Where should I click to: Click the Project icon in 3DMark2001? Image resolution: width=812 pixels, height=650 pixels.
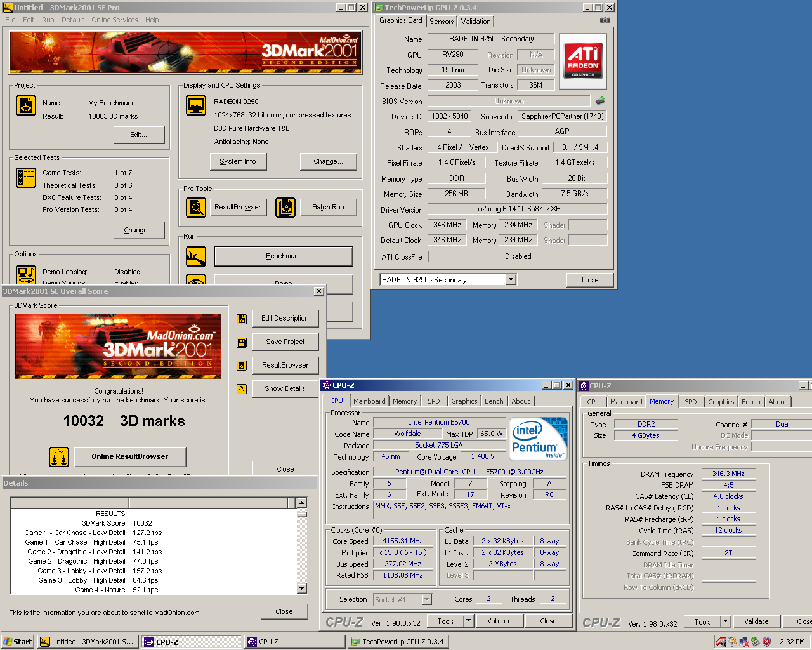point(26,105)
